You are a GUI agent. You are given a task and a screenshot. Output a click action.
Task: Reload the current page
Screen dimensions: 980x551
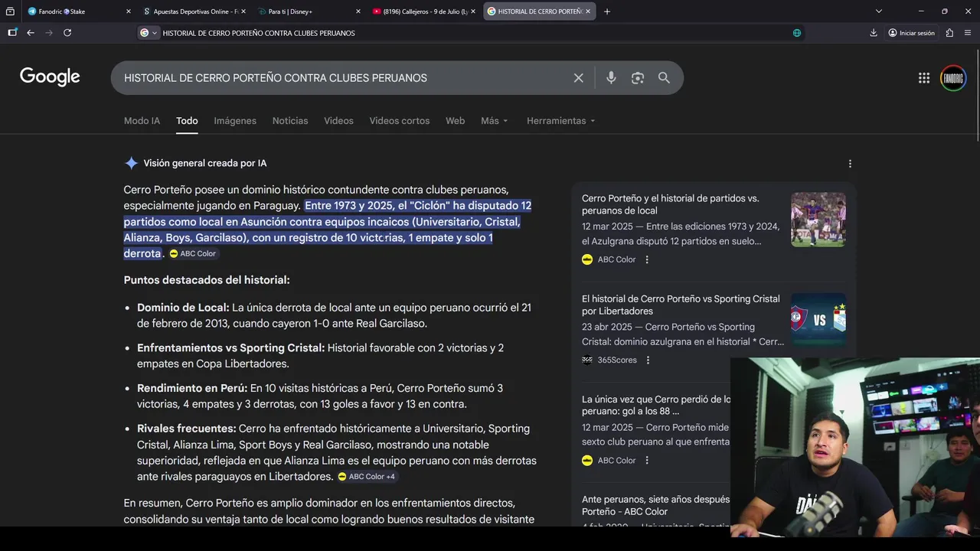click(67, 33)
